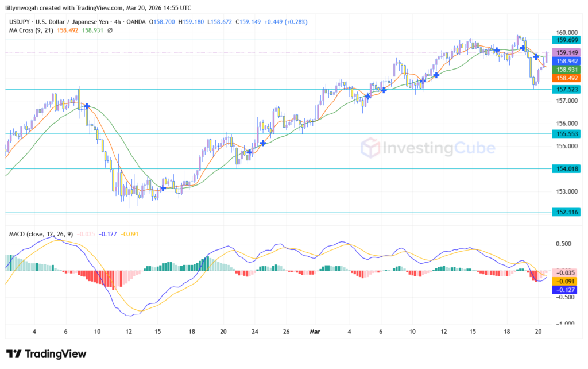
Task: Click the null symbol beside MA Cross values
Action: 110,30
